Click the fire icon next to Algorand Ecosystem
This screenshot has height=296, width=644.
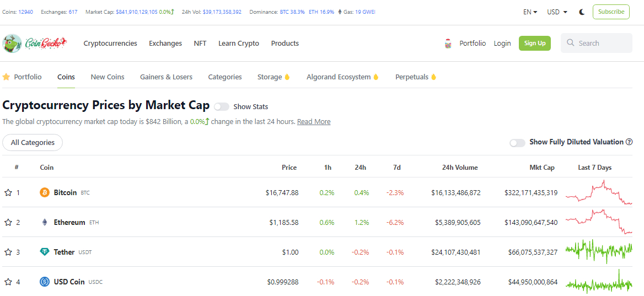click(x=375, y=77)
